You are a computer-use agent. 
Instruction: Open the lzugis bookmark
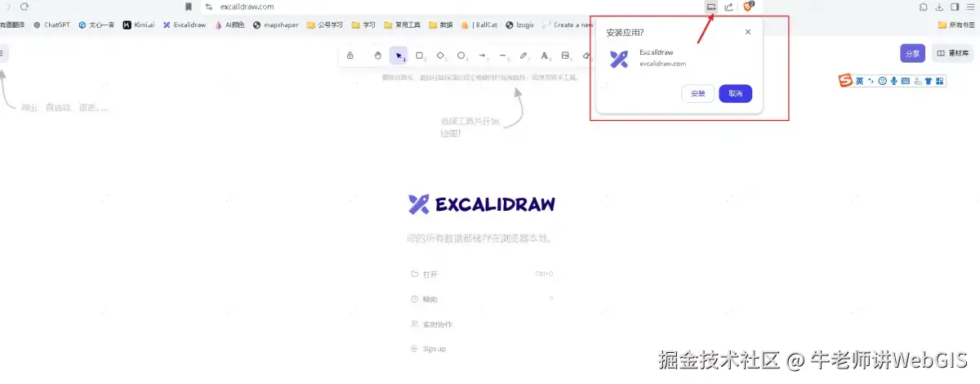pyautogui.click(x=519, y=25)
